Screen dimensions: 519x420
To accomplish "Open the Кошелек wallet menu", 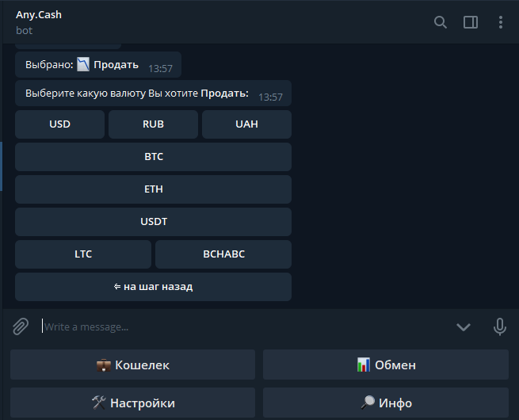I will [132, 365].
